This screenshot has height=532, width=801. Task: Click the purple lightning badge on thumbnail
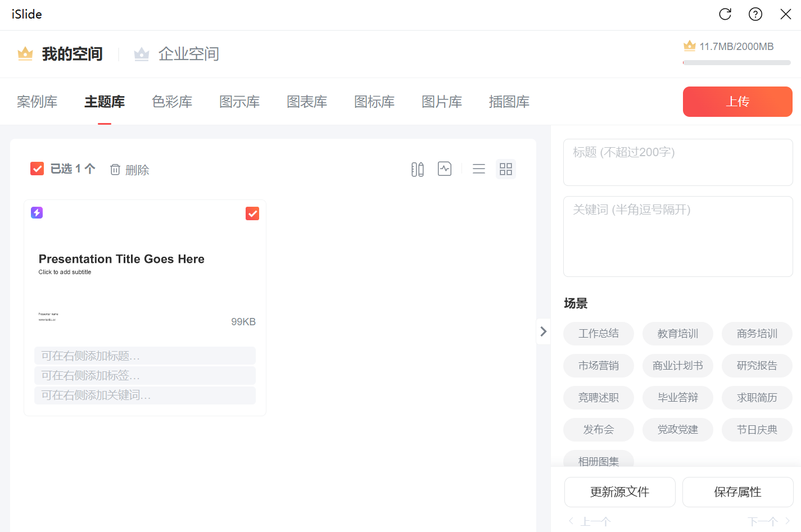click(37, 212)
